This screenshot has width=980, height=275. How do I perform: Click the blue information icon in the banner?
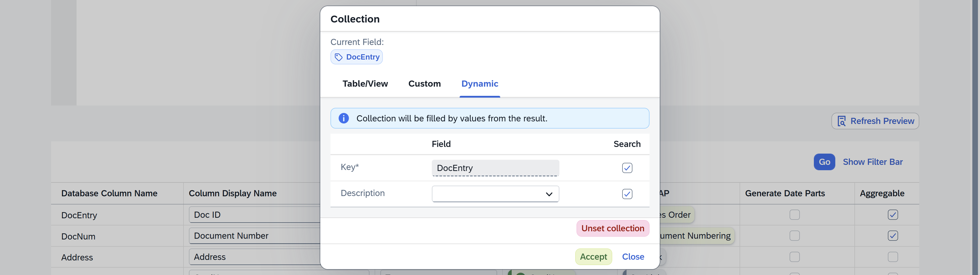tap(344, 118)
